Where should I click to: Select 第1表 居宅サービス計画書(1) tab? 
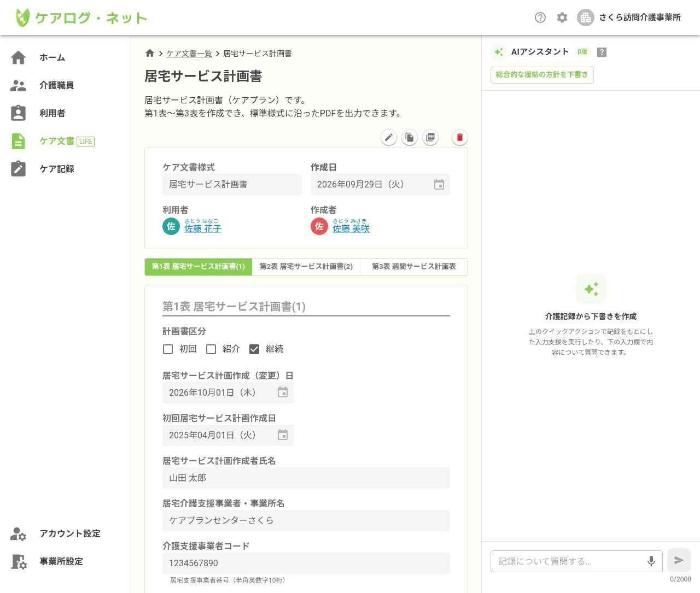pos(199,267)
